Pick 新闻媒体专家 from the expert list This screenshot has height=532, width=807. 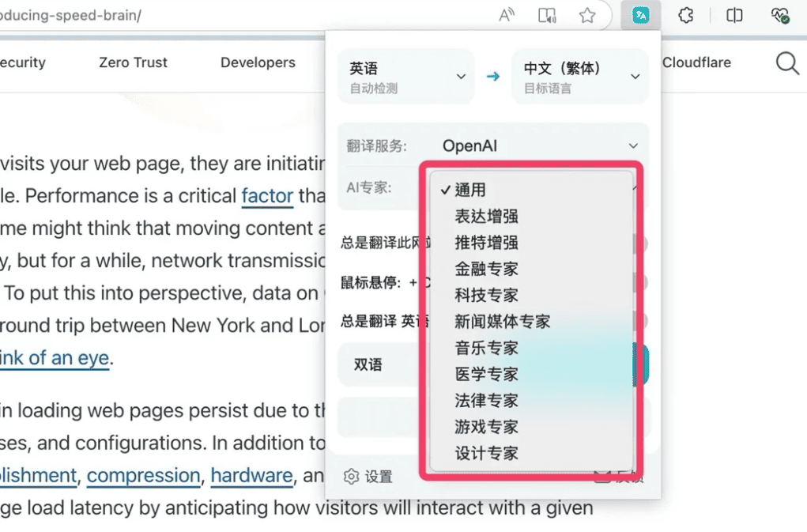click(532, 322)
